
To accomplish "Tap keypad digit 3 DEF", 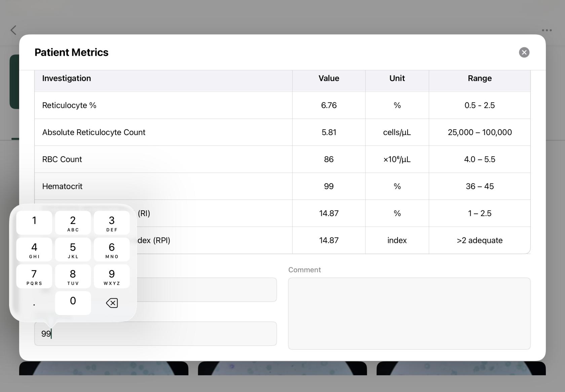I will 112,223.
